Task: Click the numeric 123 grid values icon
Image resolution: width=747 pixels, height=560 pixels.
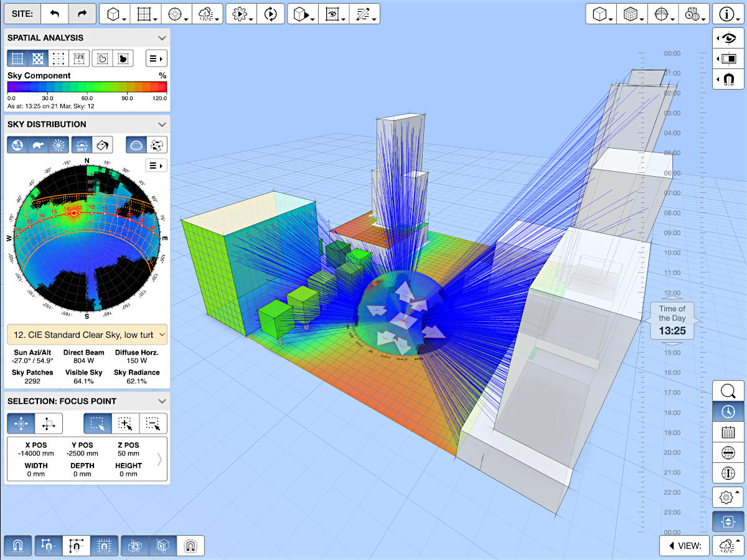Action: [x=78, y=58]
